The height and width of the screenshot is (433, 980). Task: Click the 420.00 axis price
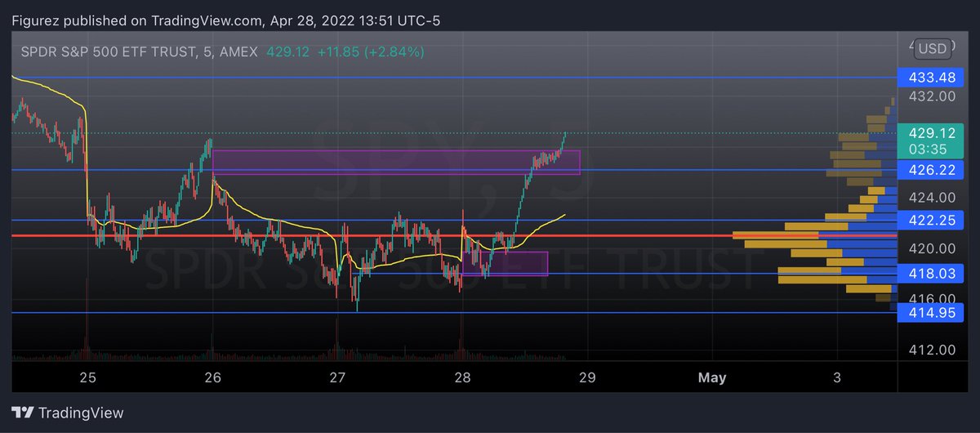coord(934,248)
